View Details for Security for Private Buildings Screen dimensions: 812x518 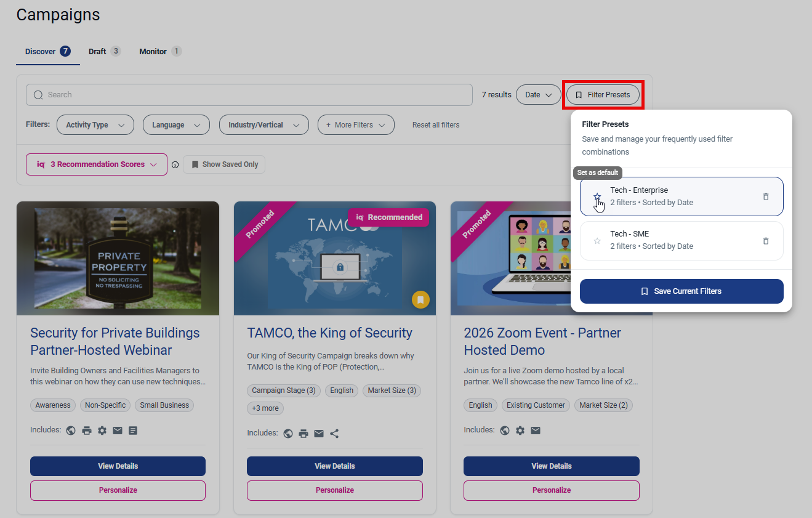coord(118,466)
